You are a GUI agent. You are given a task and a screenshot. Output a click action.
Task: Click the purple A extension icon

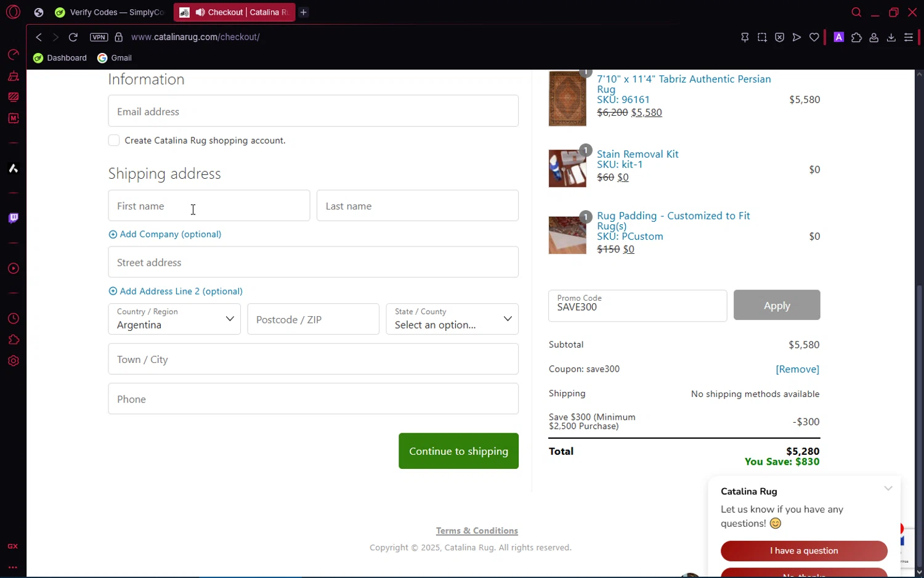point(838,37)
